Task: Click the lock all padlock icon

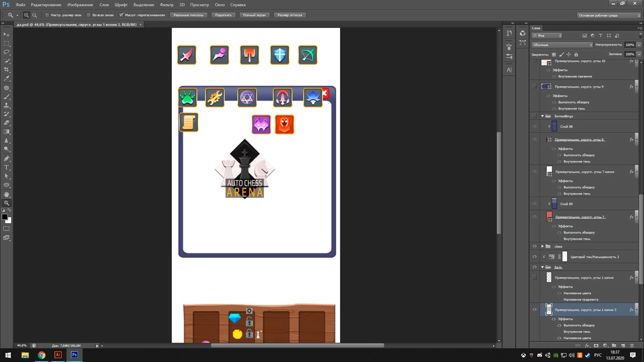Action: (x=576, y=54)
